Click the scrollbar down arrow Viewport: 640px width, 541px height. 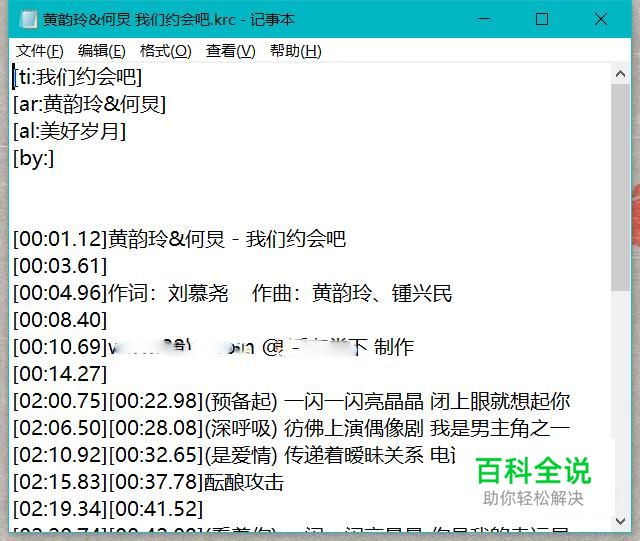click(x=620, y=521)
